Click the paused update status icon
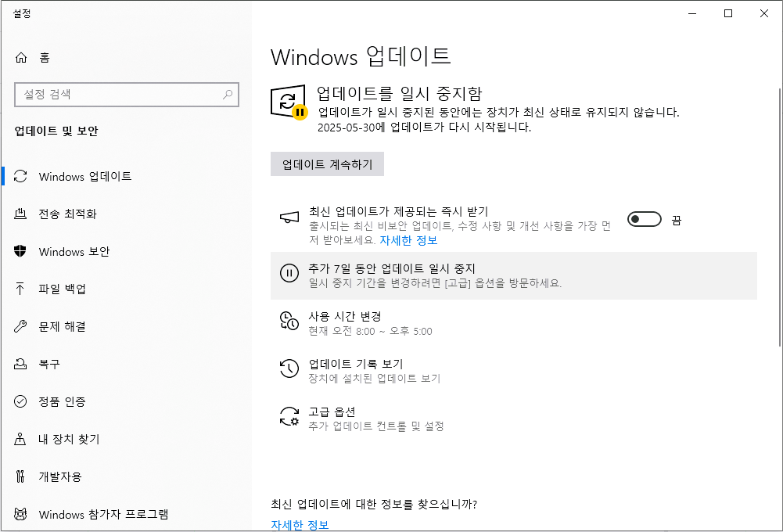 (289, 102)
